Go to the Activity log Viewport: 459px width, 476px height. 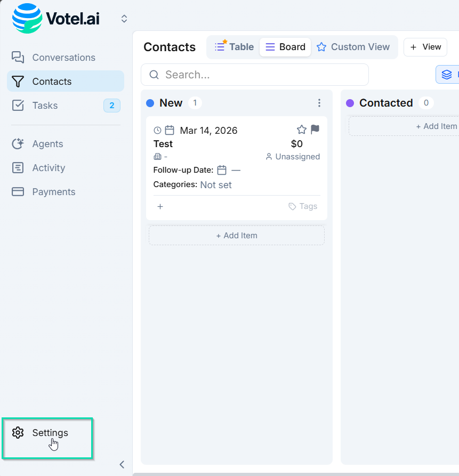48,168
